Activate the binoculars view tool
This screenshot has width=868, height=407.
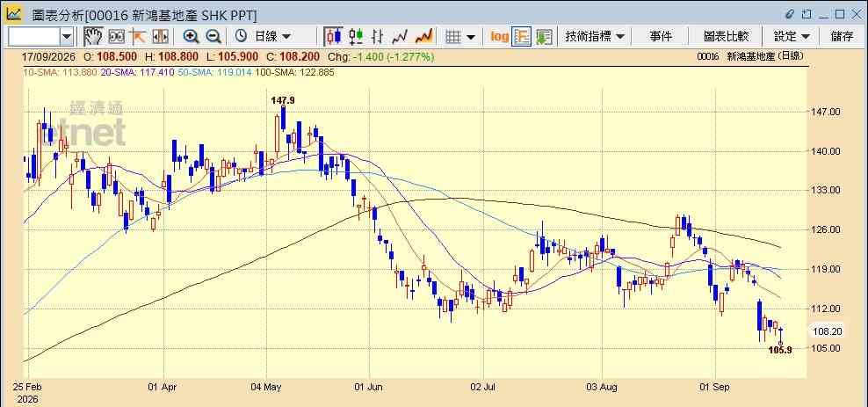pyautogui.click(x=116, y=37)
